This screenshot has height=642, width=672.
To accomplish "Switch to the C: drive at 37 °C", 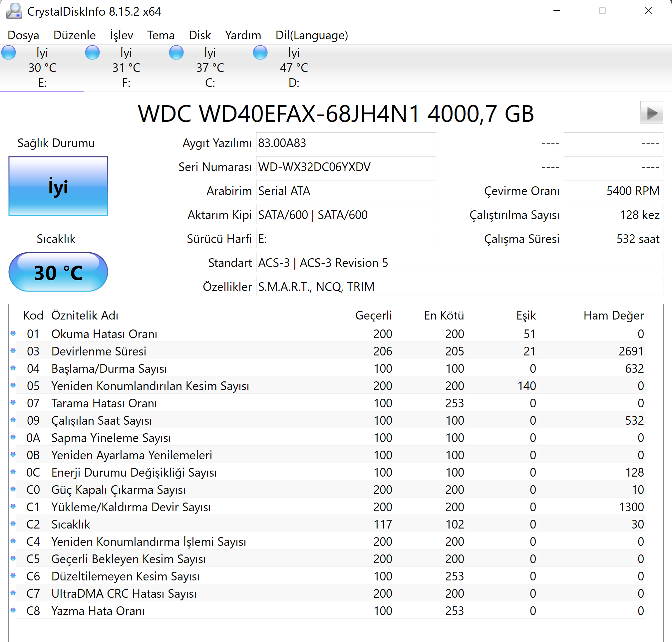I will [x=210, y=68].
